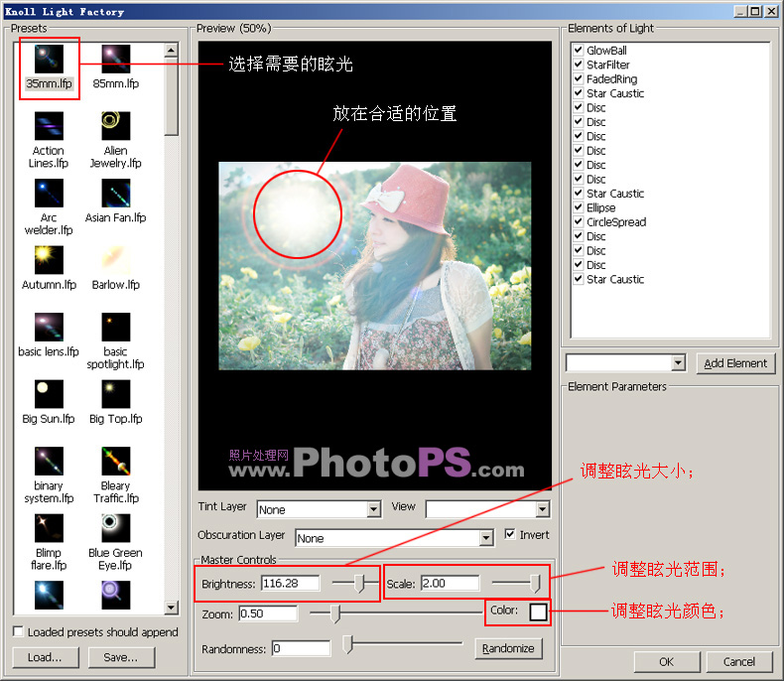The width and height of the screenshot is (784, 681).
Task: Click the Brightness slider handle
Action: pos(359,584)
